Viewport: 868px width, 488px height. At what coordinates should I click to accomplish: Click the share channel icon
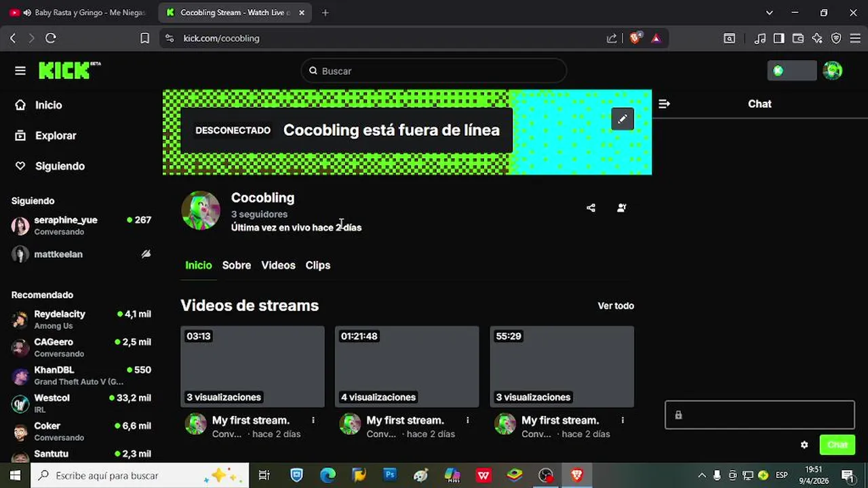click(x=591, y=208)
